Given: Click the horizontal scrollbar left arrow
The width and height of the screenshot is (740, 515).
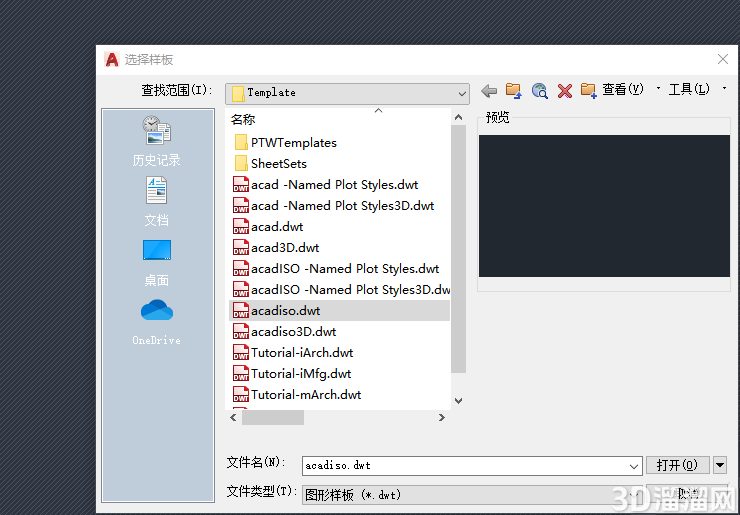Looking at the screenshot, I should [x=233, y=417].
